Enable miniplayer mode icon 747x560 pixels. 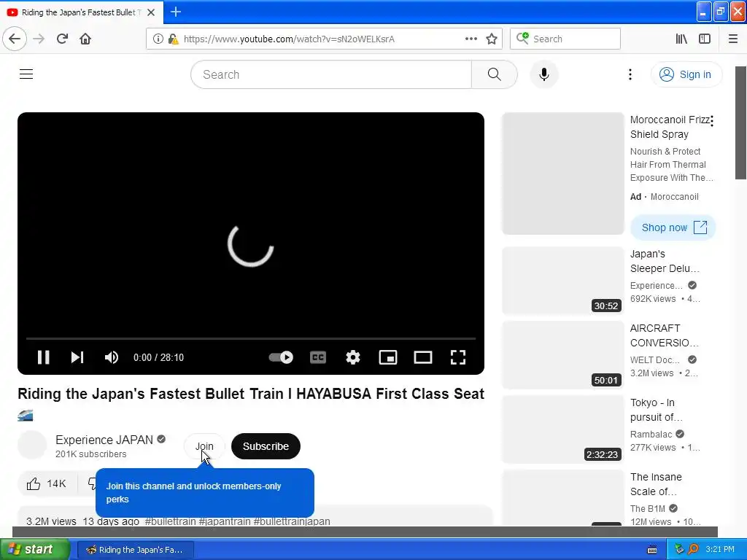tap(388, 357)
